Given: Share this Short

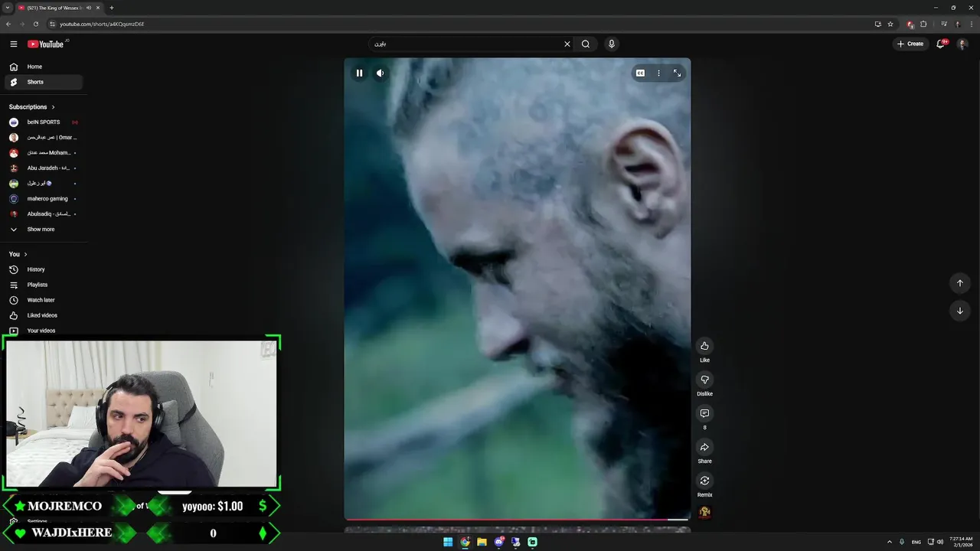Looking at the screenshot, I should pos(704,447).
